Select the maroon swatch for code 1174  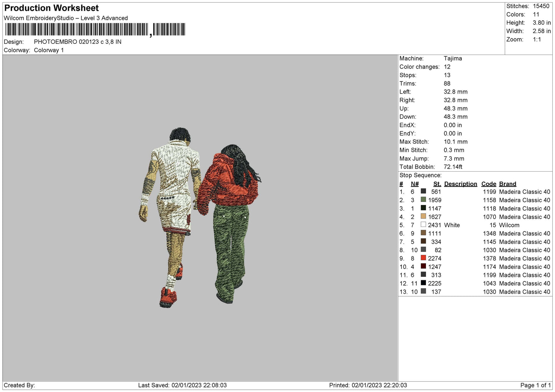click(x=423, y=266)
